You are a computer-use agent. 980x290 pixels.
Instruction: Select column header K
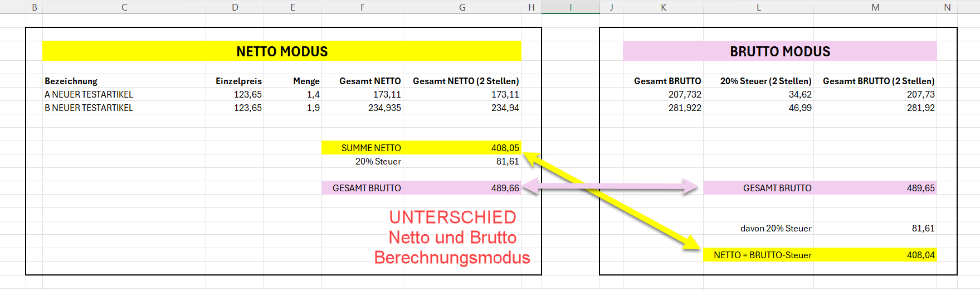(663, 7)
